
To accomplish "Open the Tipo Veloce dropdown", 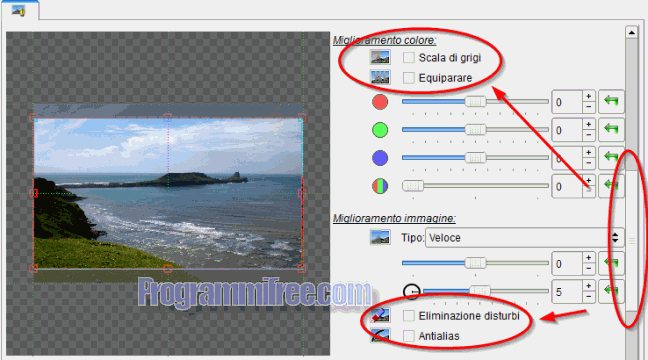I will pyautogui.click(x=524, y=238).
